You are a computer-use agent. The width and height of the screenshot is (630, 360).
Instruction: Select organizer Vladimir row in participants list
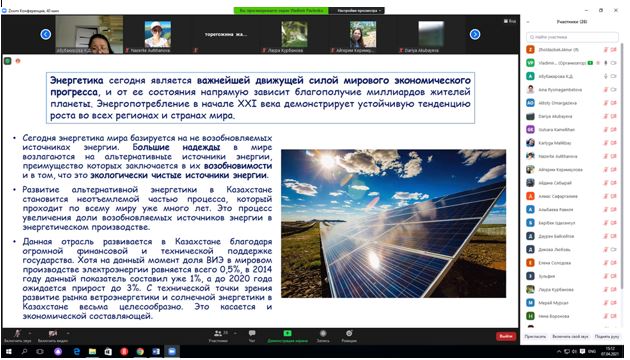tap(572, 63)
